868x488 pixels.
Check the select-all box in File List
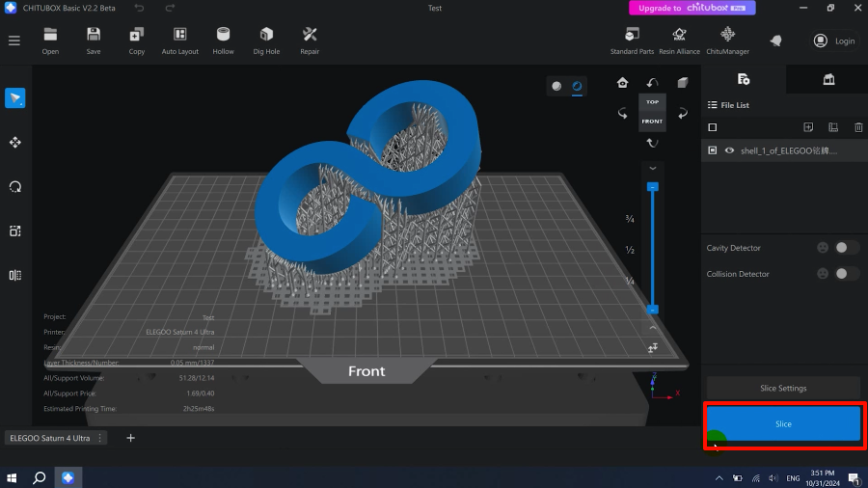click(x=713, y=127)
